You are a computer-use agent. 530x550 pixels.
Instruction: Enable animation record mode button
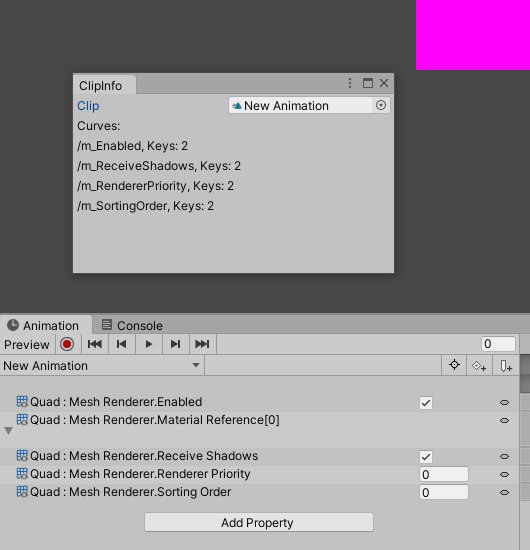(67, 344)
